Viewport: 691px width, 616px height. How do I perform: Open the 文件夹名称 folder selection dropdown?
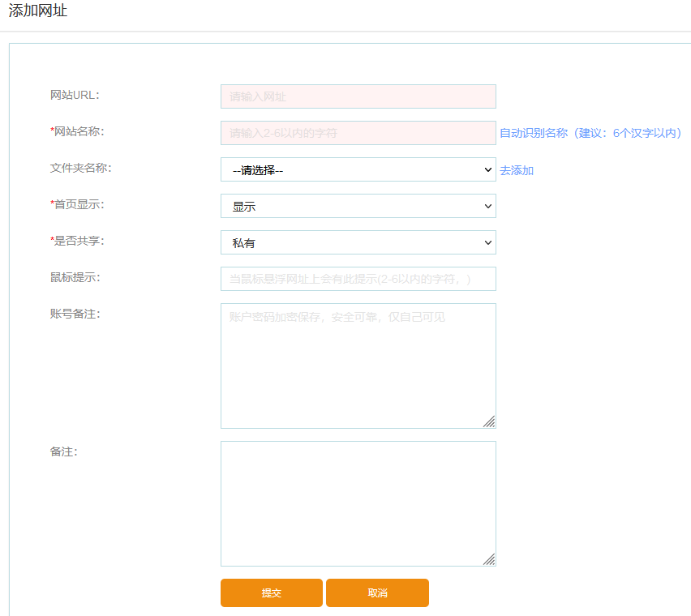(x=358, y=169)
